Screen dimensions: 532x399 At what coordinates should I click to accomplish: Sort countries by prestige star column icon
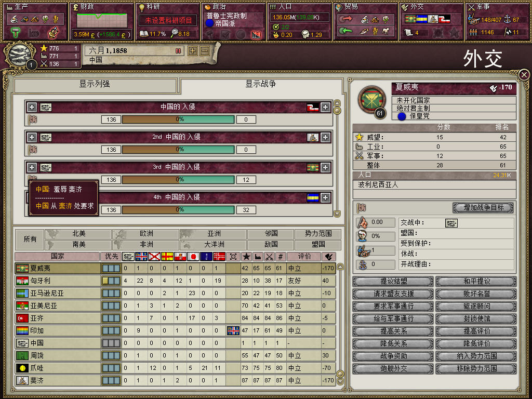[246, 257]
